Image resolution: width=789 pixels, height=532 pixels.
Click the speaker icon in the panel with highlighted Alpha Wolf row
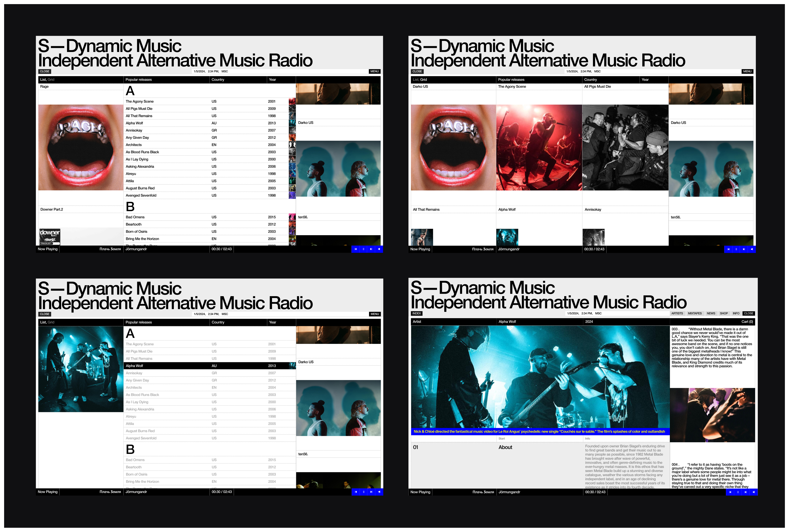[380, 492]
